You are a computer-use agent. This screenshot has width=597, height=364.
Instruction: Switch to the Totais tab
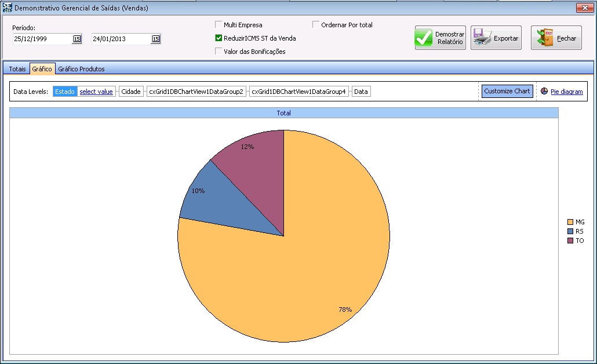[x=17, y=69]
